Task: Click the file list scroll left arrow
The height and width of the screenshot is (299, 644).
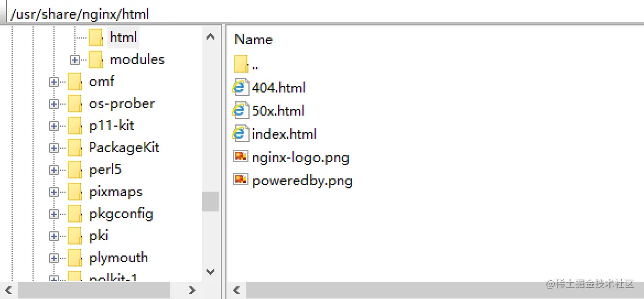Action: tap(236, 290)
